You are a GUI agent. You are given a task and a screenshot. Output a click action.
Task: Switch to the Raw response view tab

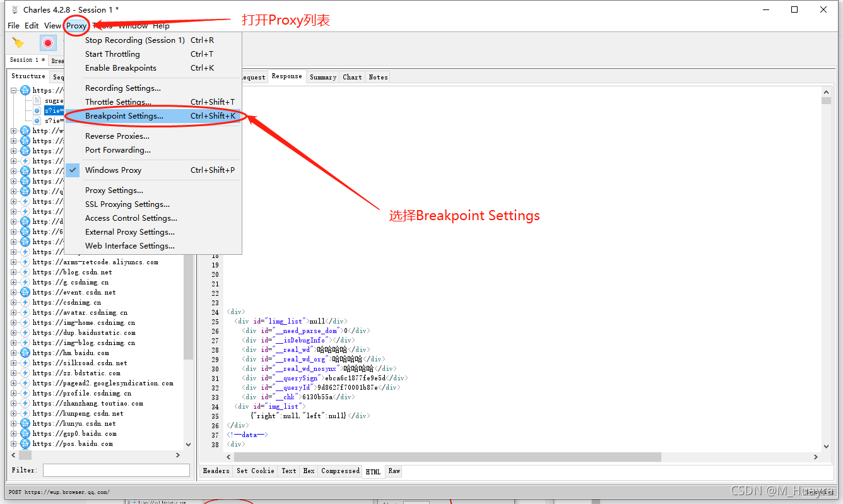[x=394, y=471]
